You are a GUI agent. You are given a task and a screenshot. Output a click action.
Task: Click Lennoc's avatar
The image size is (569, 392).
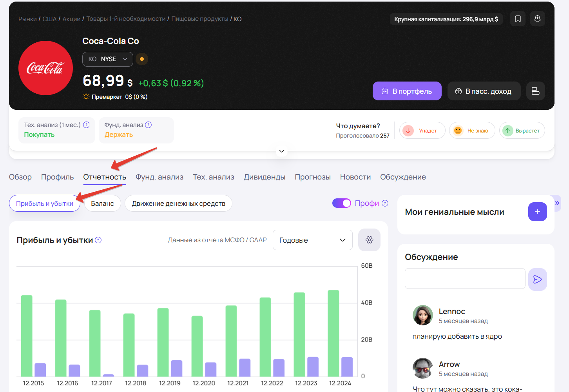click(x=423, y=315)
